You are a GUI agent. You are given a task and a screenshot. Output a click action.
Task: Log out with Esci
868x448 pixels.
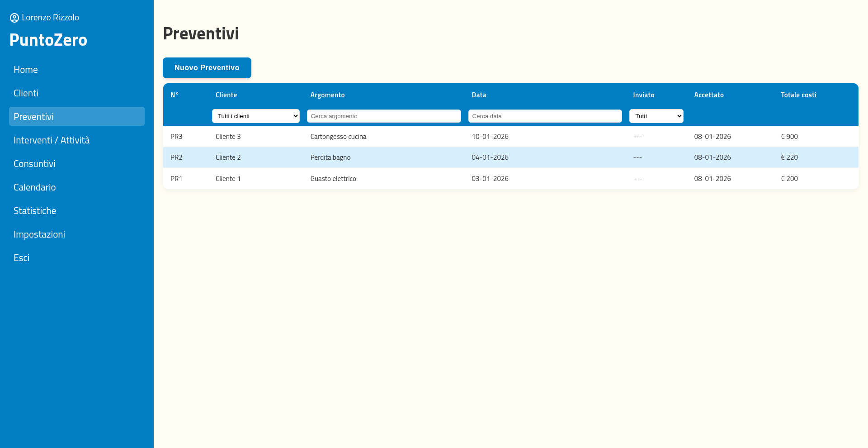pos(22,258)
